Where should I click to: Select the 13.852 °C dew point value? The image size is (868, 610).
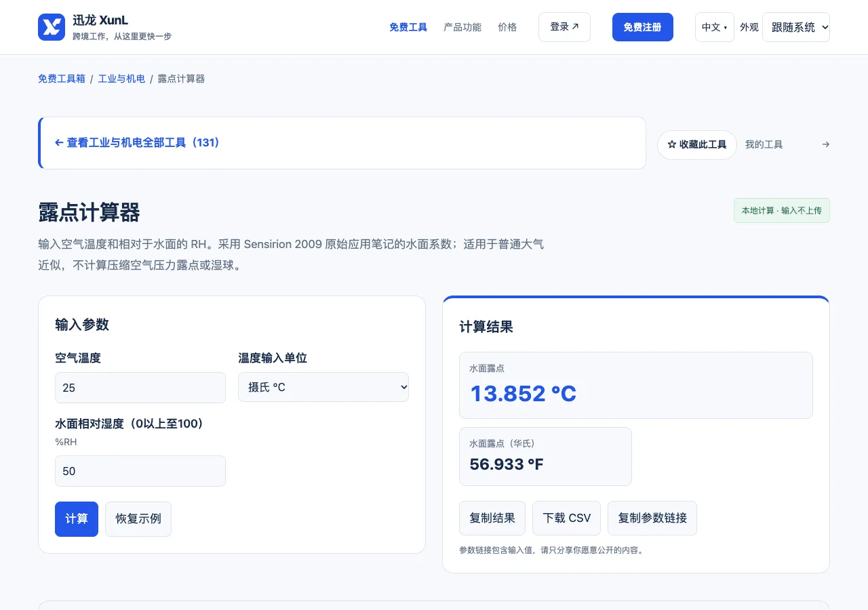pyautogui.click(x=523, y=394)
